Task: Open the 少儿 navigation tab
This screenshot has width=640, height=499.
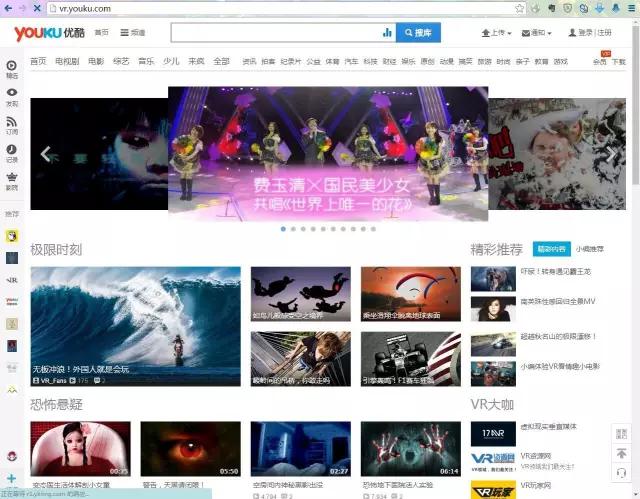Action: pos(171,61)
